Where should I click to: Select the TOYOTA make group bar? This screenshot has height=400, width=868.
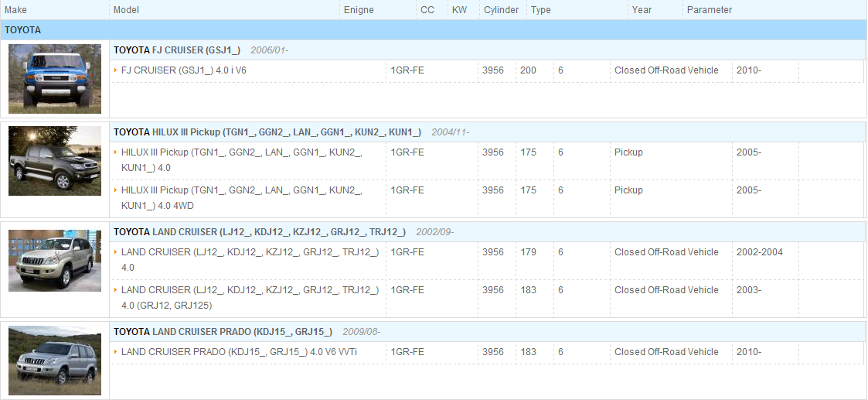click(x=434, y=30)
